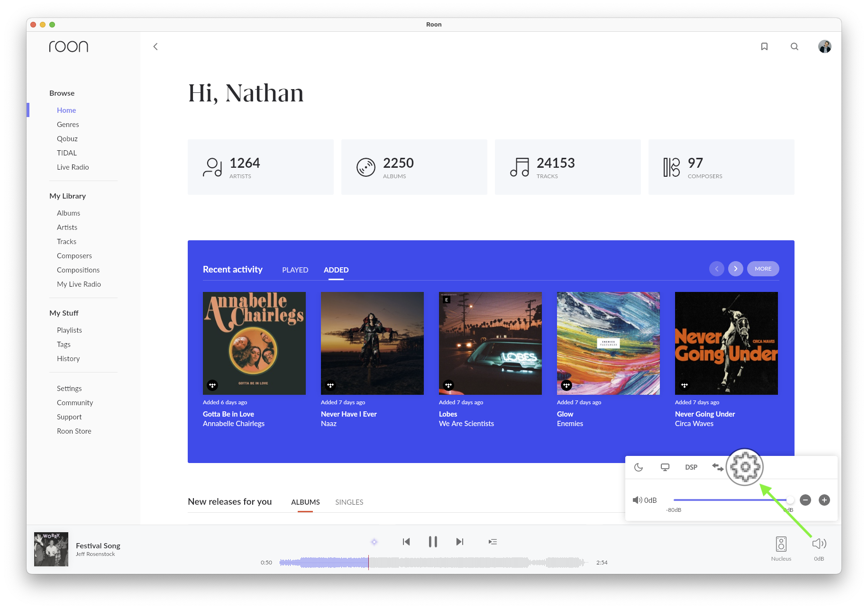Click the MORE button
Screen dimensions: 868x609
(763, 269)
